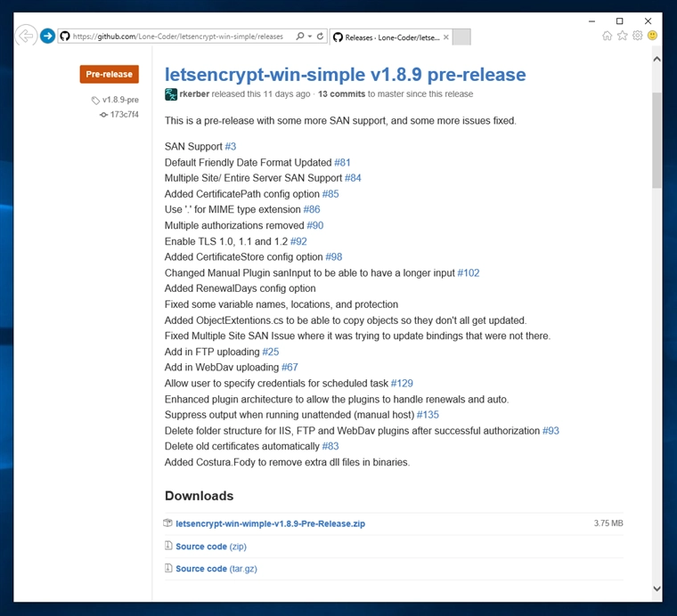
Task: Open the address bar dropdown arrow
Action: [x=310, y=36]
